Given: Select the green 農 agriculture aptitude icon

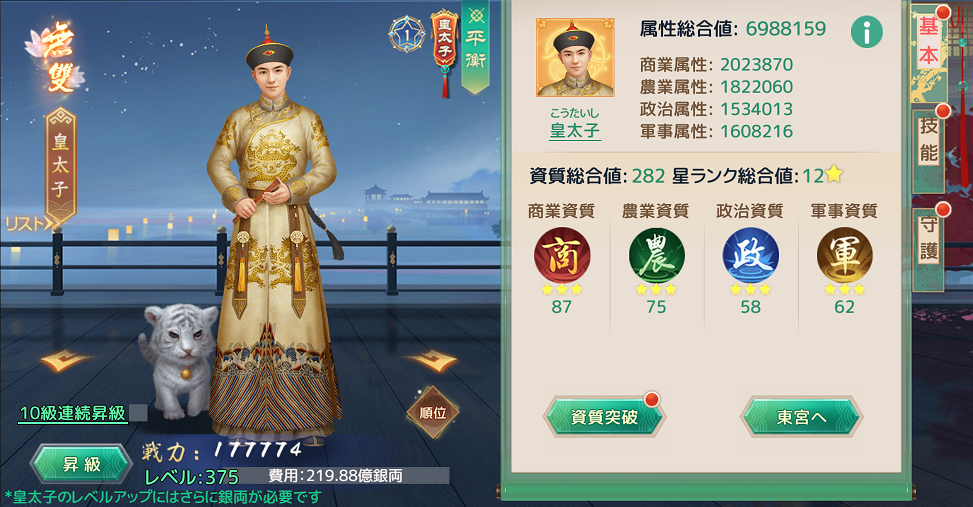Looking at the screenshot, I should click(x=656, y=255).
